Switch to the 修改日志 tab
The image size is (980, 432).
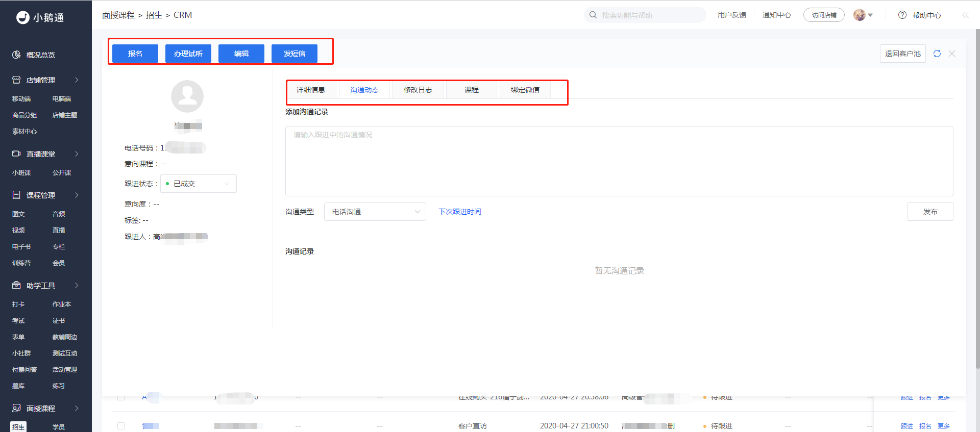418,90
